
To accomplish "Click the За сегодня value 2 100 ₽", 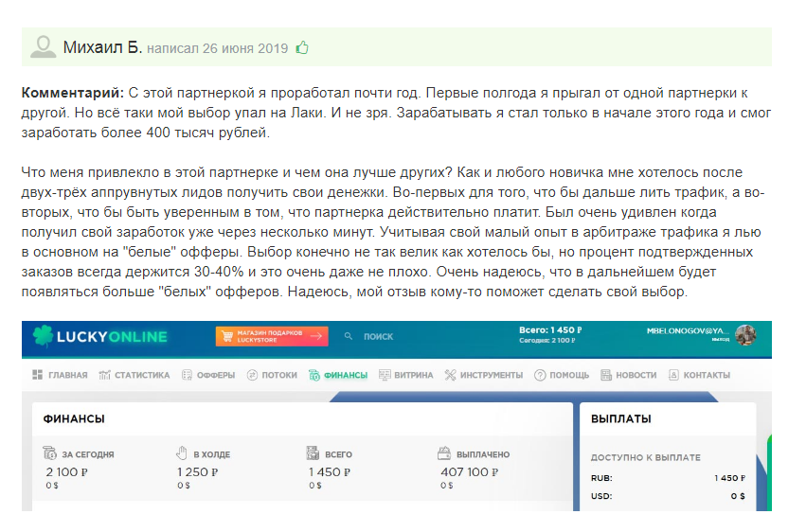I will tap(67, 472).
